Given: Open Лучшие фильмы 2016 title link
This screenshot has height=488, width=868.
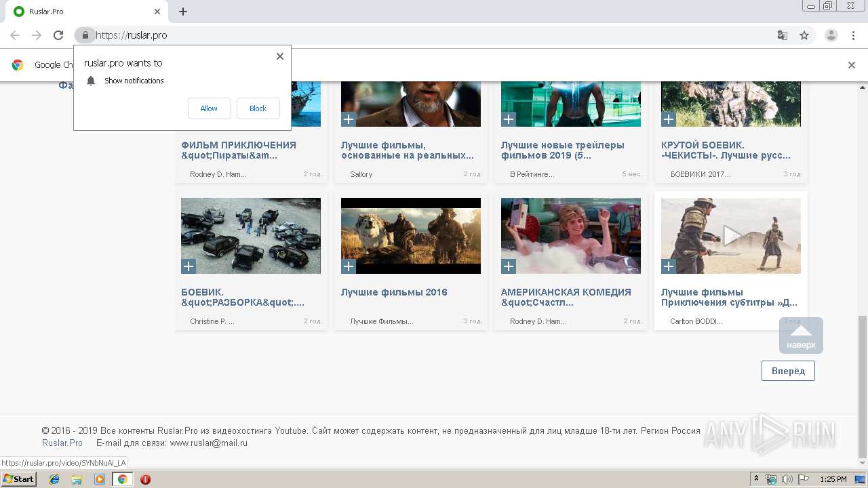Looking at the screenshot, I should tap(394, 293).
